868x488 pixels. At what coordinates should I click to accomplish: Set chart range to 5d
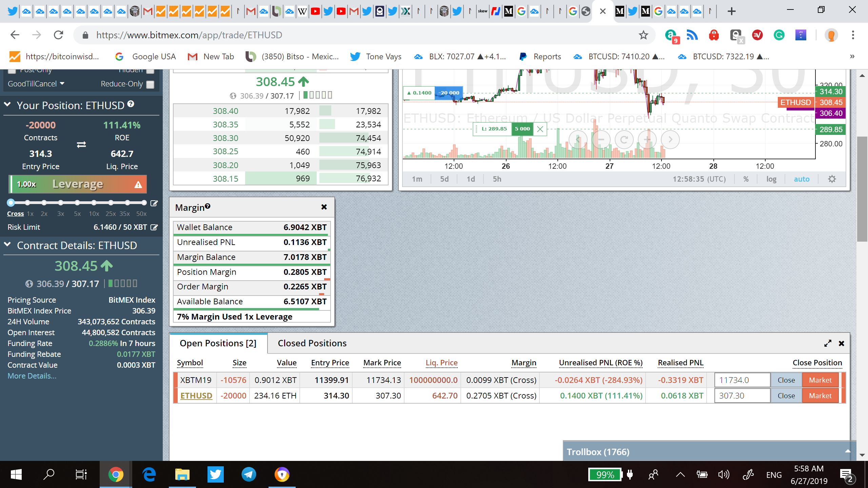coord(444,179)
